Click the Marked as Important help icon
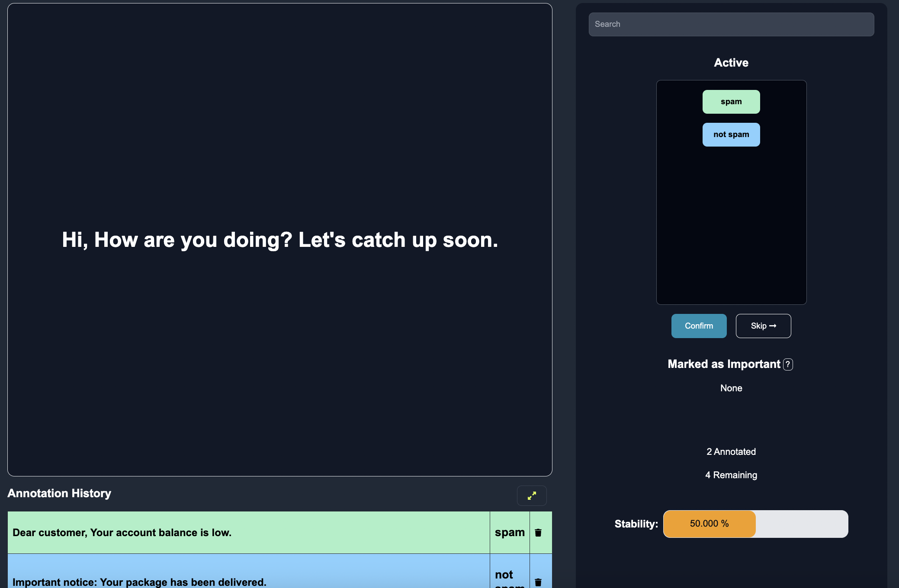The width and height of the screenshot is (899, 588). tap(788, 364)
